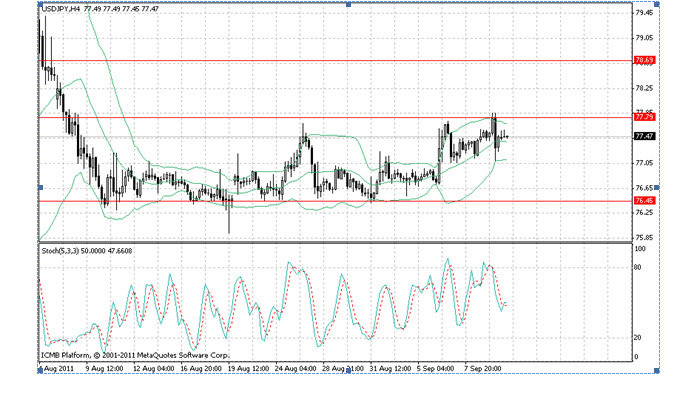This screenshot has height=414, width=677.
Task: Click the 76.65 price axis value
Action: click(x=644, y=188)
